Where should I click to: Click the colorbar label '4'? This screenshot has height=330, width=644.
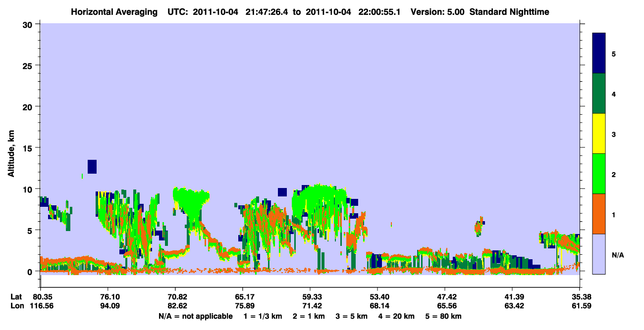613,94
